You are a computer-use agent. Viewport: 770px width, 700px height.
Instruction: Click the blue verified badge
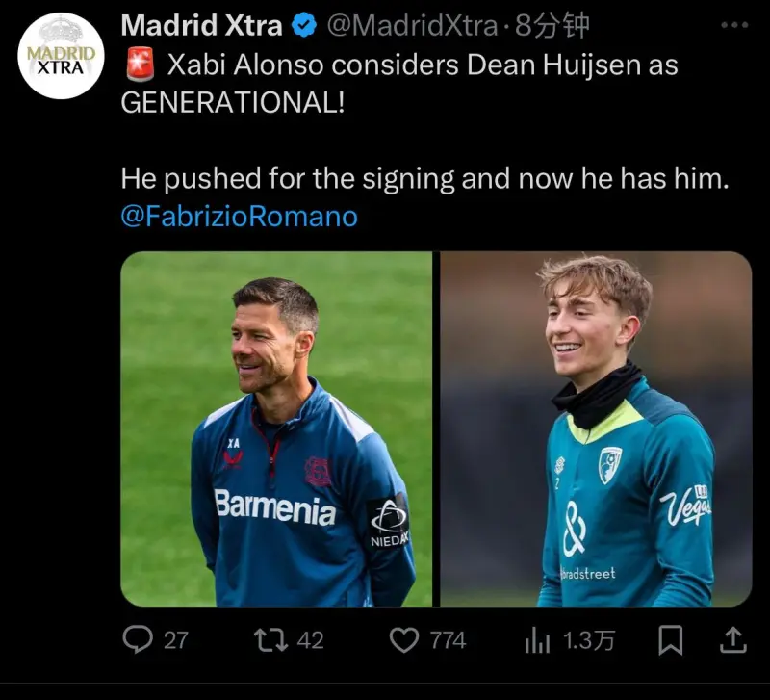pos(304,25)
